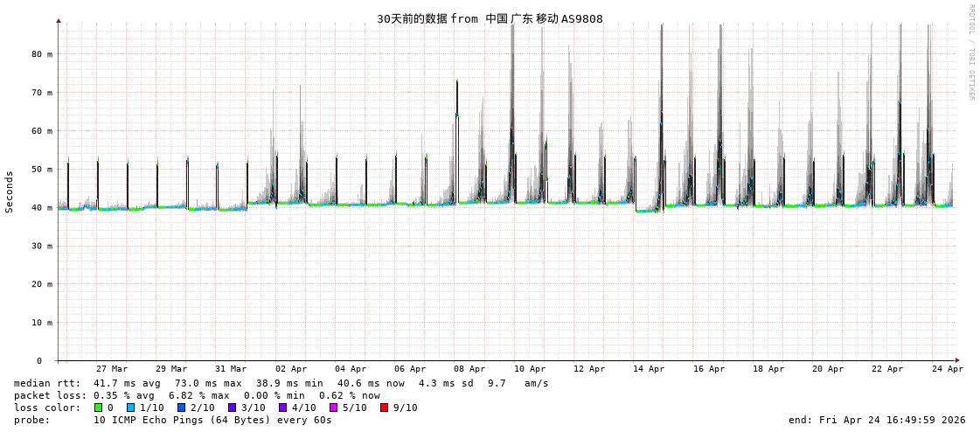Click the 80 m y-axis tick label

coord(43,54)
